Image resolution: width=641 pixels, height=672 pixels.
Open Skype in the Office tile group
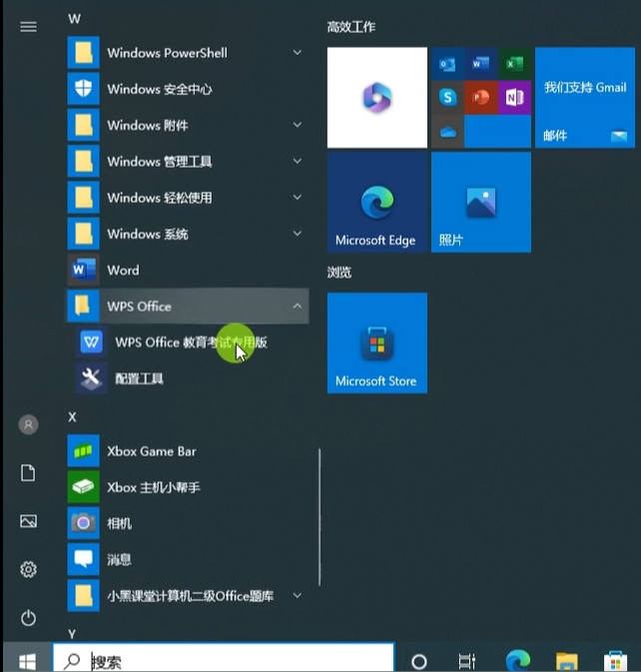coord(447,98)
